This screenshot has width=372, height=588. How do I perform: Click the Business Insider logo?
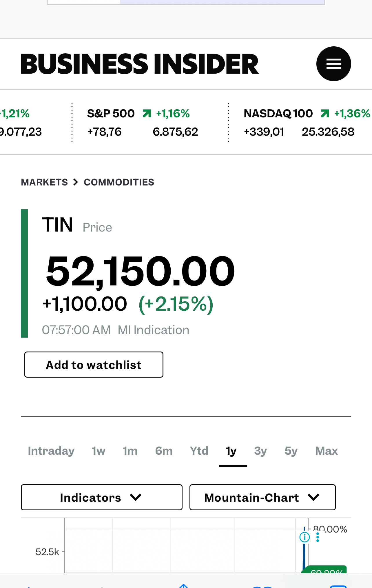(x=139, y=64)
